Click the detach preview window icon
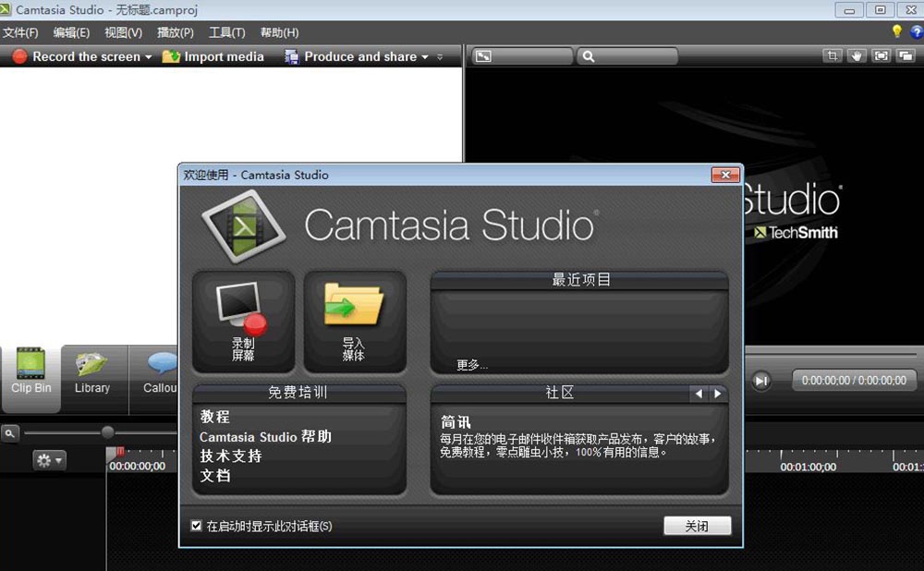The width and height of the screenshot is (924, 571). coord(906,56)
